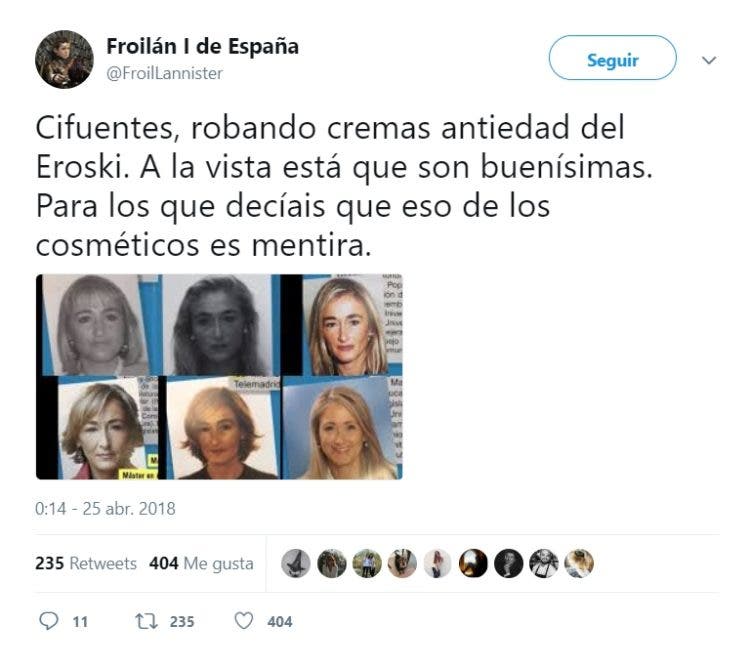Click the fifth liker avatar with woman standing

coord(437,563)
